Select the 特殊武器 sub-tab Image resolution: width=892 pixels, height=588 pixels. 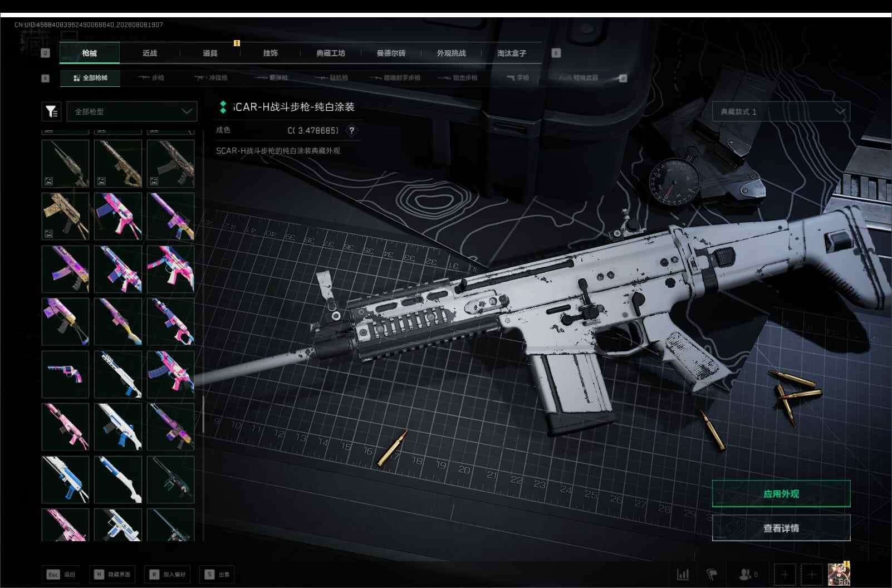click(x=579, y=78)
